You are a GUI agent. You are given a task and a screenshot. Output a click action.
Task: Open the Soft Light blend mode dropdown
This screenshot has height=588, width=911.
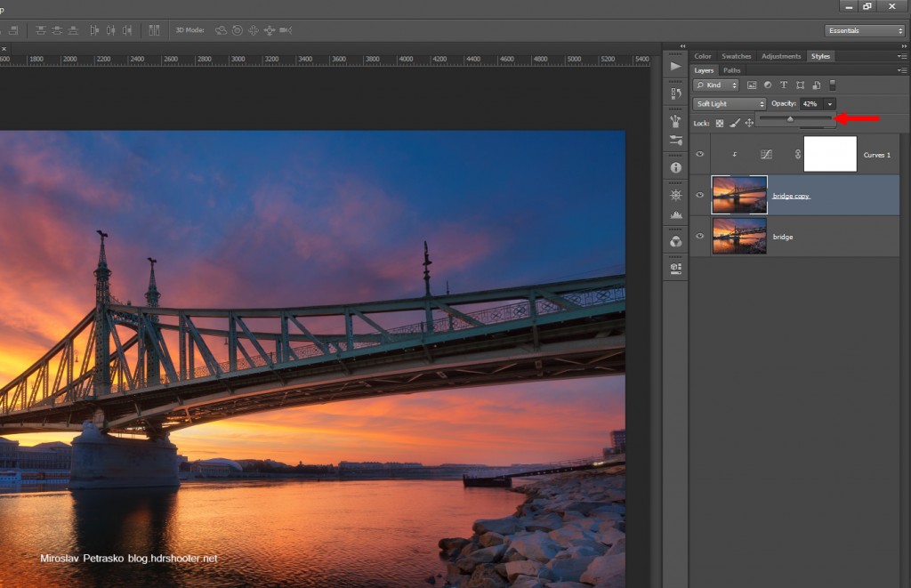click(730, 104)
